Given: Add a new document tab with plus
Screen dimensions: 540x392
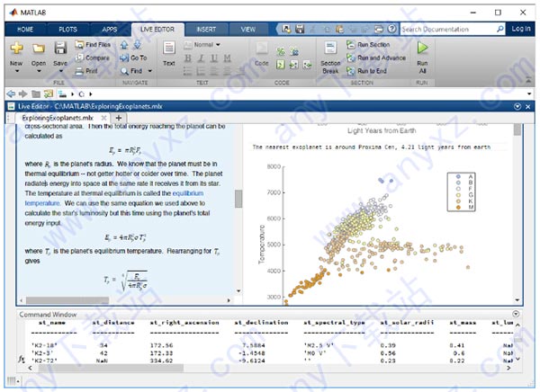Looking at the screenshot, I should (119, 118).
